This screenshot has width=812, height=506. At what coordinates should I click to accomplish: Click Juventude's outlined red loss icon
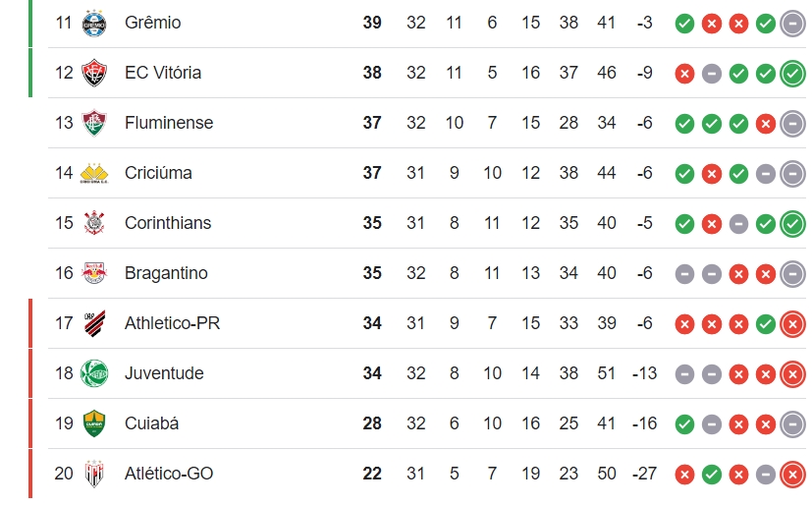click(x=792, y=374)
